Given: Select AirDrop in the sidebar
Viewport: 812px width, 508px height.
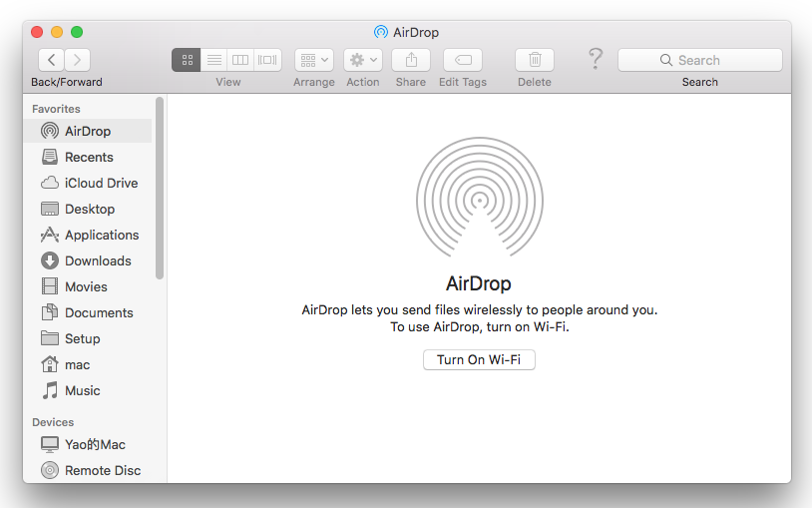Looking at the screenshot, I should coord(88,131).
